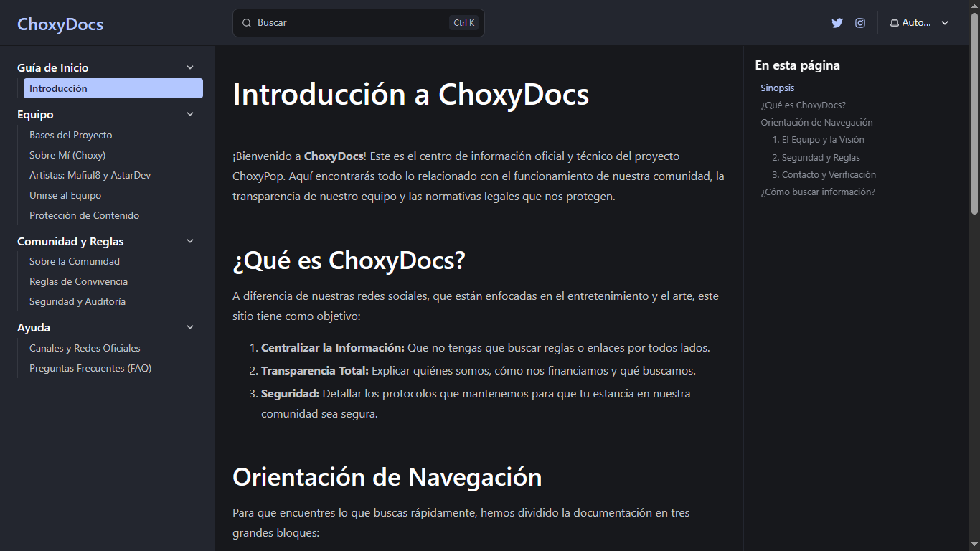Collapse the Ayuda sidebar section
The height and width of the screenshot is (551, 980).
point(189,327)
